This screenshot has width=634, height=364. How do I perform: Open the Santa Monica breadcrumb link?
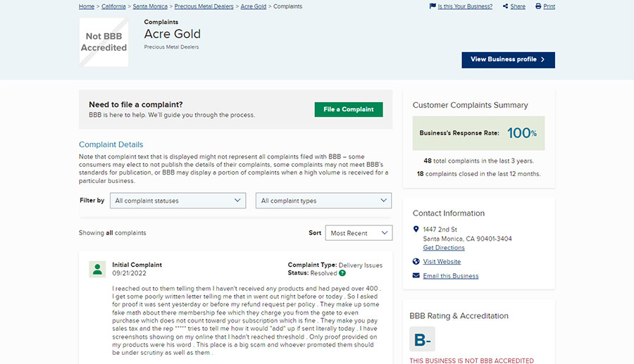pyautogui.click(x=150, y=6)
